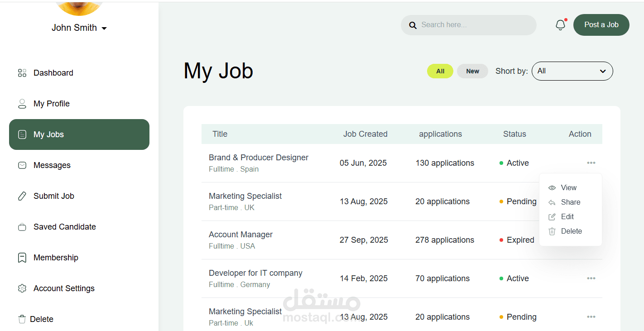Expand John Smith account dropdown arrow
Viewport: 644px width, 331px height.
[x=104, y=29]
